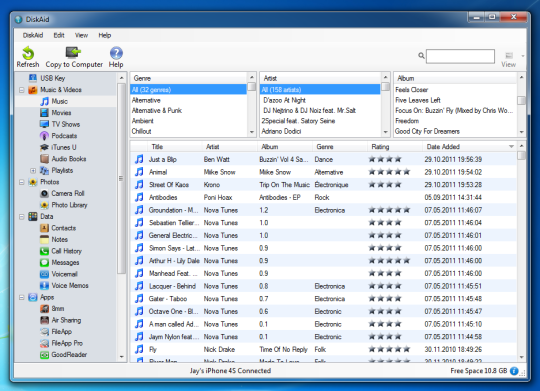This screenshot has width=540, height=391.
Task: Select Podcasts in the sidebar
Action: 64,136
